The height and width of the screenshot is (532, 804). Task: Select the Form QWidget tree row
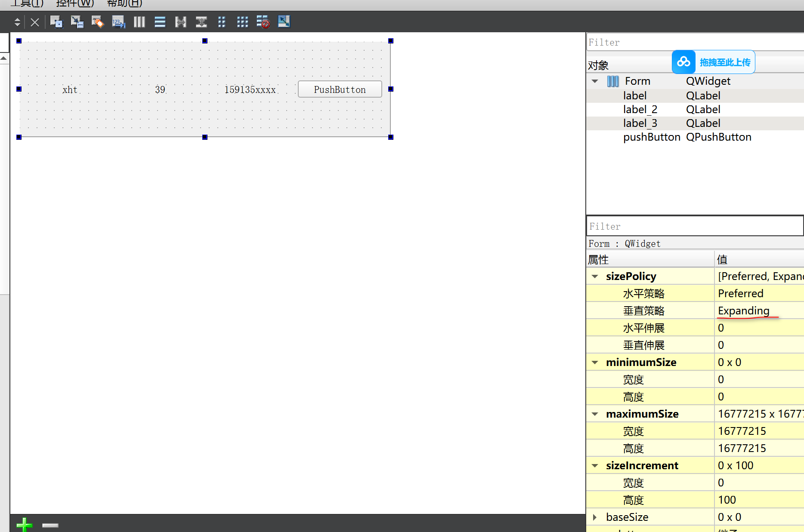695,81
